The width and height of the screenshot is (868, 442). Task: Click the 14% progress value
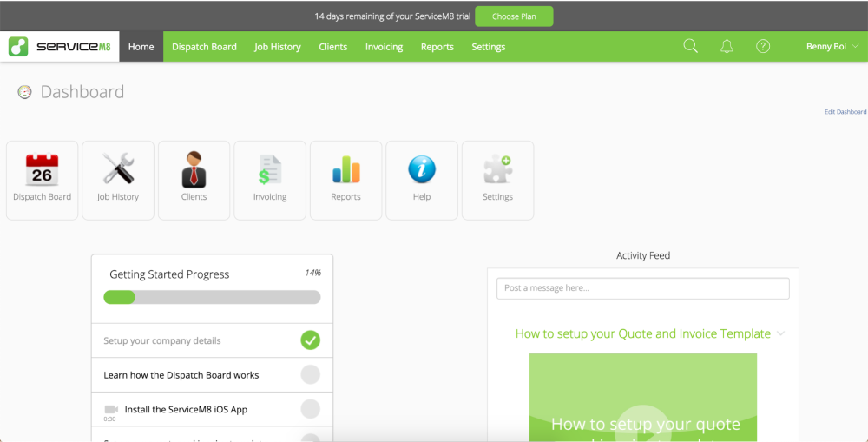312,273
